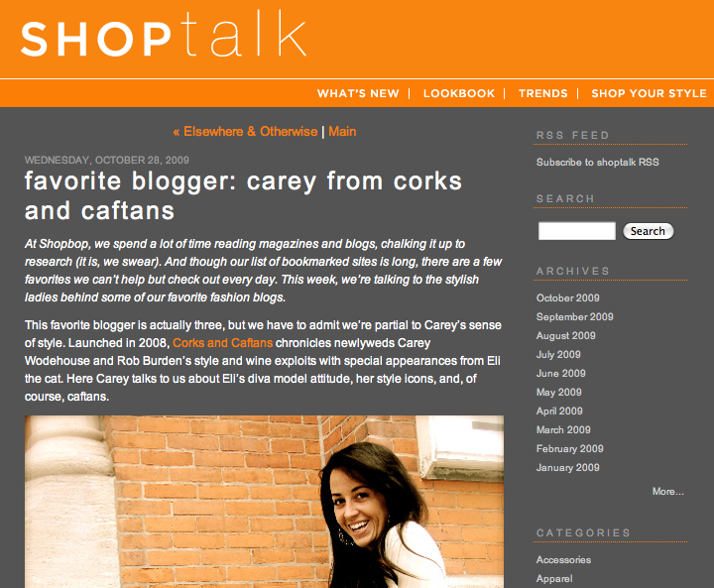Open the Accessories category

(x=563, y=560)
